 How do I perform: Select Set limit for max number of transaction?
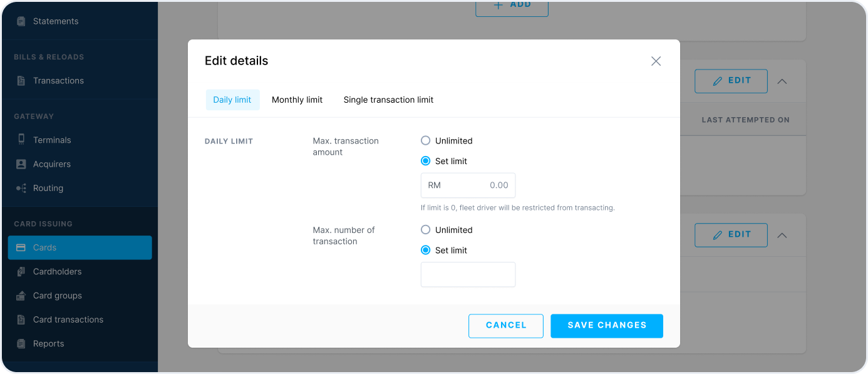[426, 250]
